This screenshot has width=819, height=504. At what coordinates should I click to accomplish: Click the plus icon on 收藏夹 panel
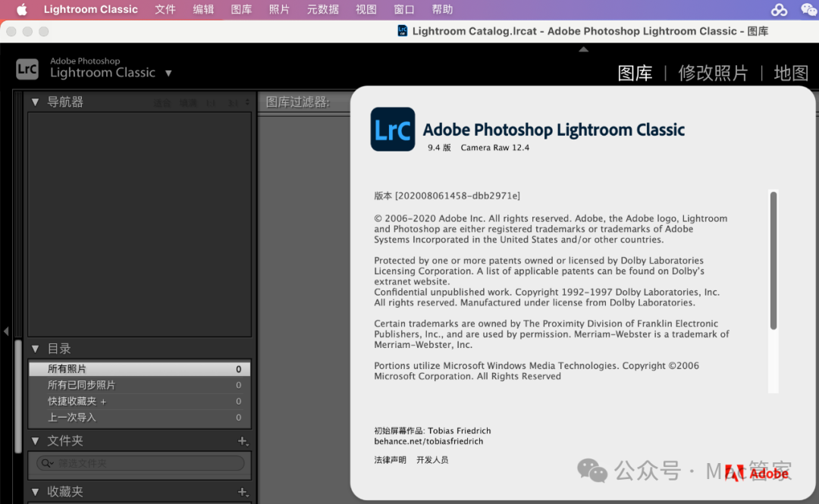click(x=243, y=492)
